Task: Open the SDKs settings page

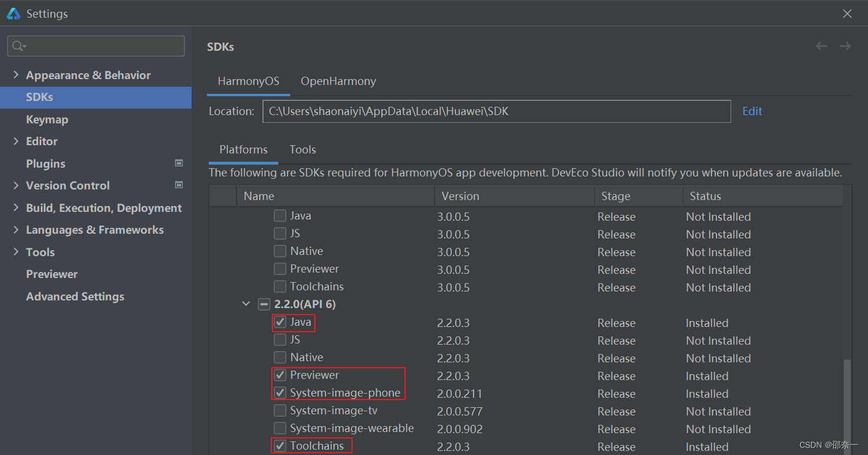Action: pos(96,97)
